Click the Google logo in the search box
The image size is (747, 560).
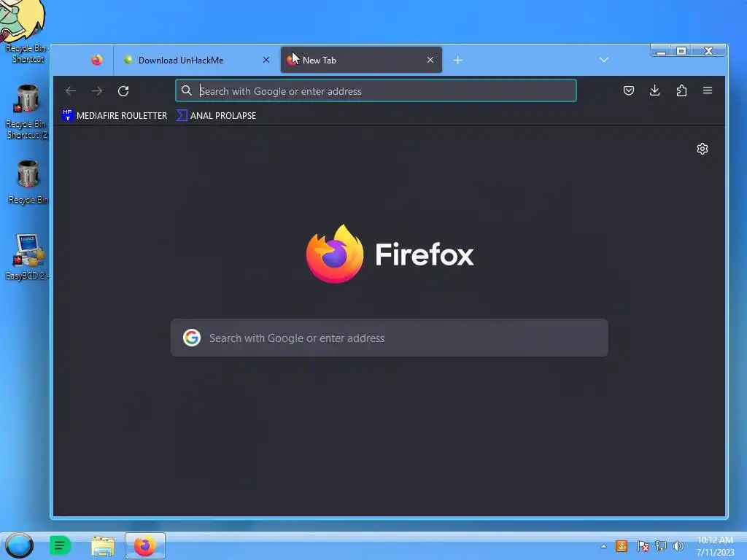point(192,338)
